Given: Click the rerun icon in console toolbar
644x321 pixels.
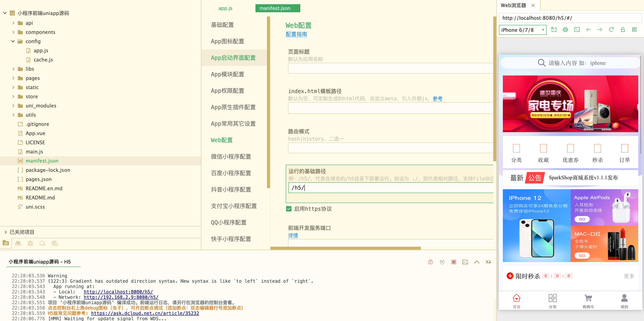Looking at the screenshot, I should point(442,262).
